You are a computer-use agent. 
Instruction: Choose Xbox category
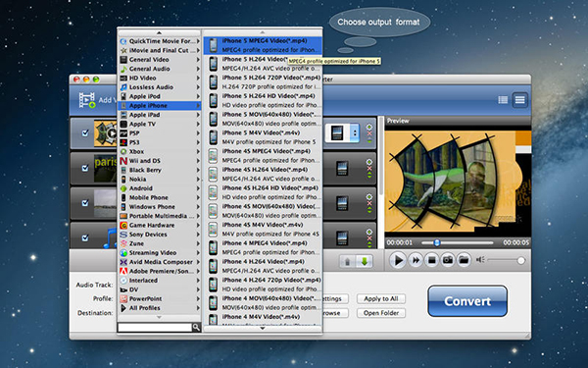point(160,151)
